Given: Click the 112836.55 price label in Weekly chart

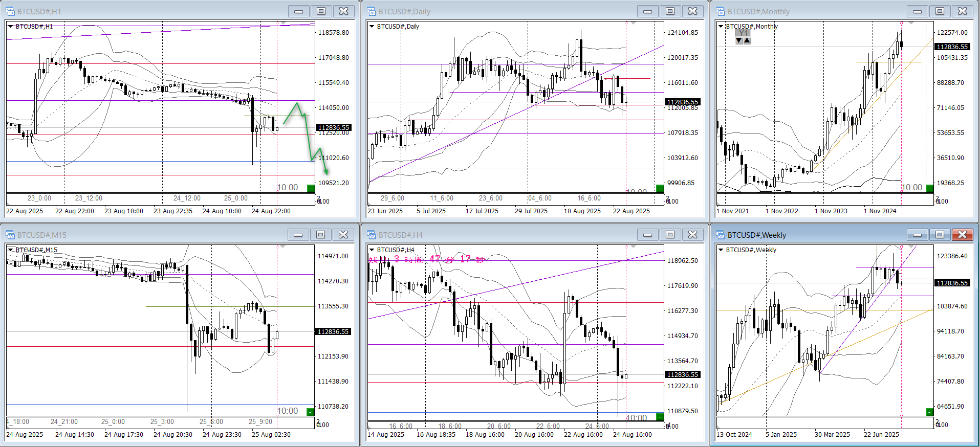Looking at the screenshot, I should pos(952,283).
